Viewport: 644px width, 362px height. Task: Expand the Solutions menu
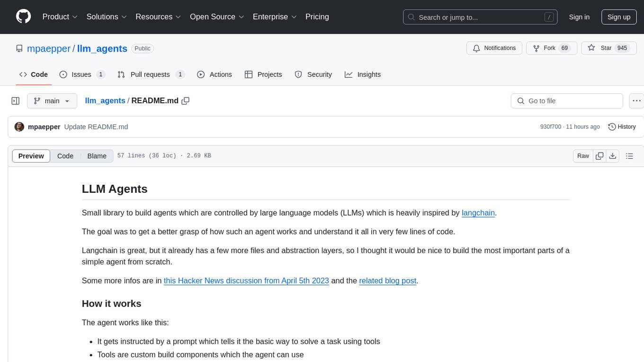click(107, 17)
